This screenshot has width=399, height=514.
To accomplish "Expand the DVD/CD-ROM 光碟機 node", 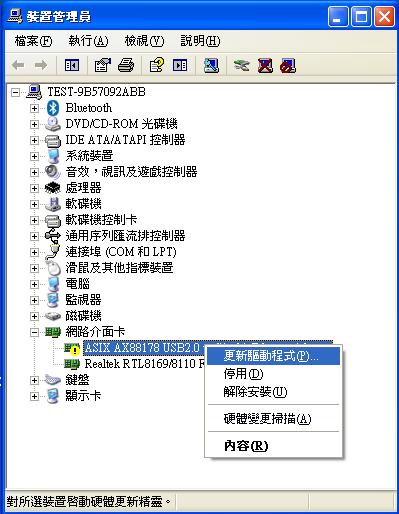I will (x=34, y=124).
